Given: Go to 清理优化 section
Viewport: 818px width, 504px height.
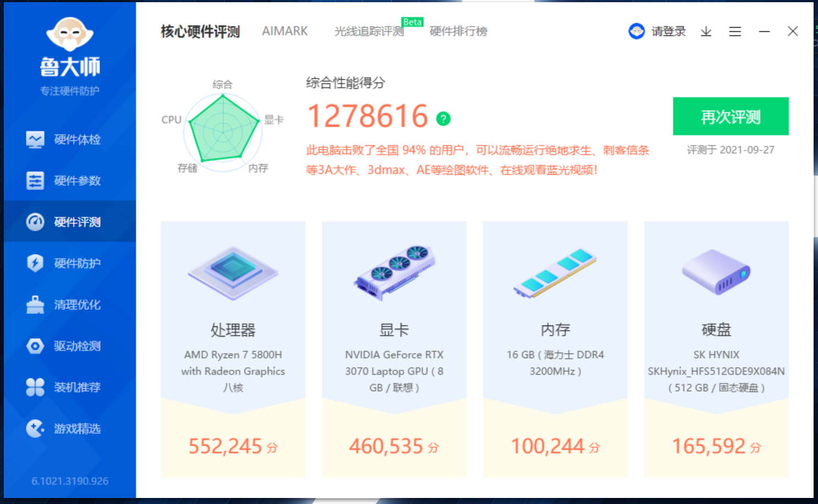Looking at the screenshot, I should [70, 305].
